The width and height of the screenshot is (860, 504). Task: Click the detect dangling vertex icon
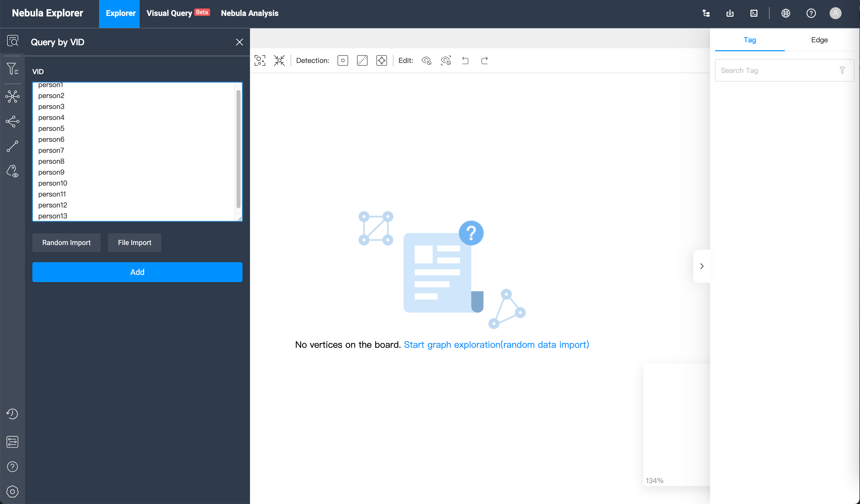[343, 61]
